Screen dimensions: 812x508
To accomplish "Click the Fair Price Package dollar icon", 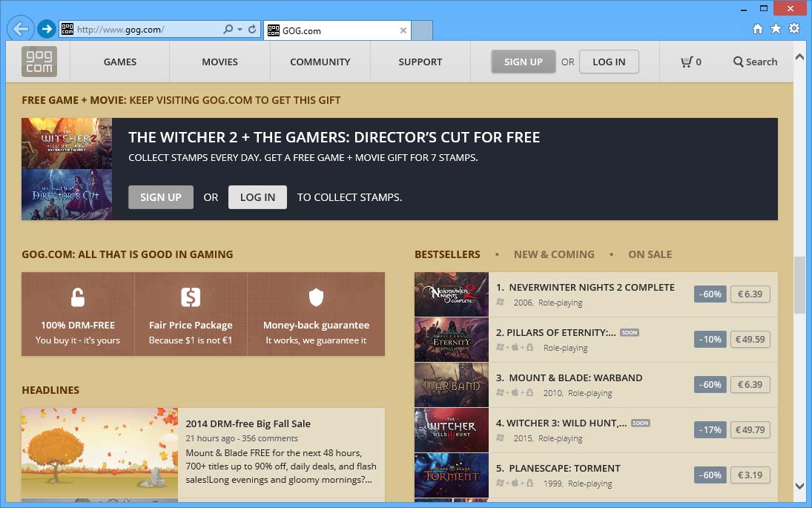I will [191, 297].
